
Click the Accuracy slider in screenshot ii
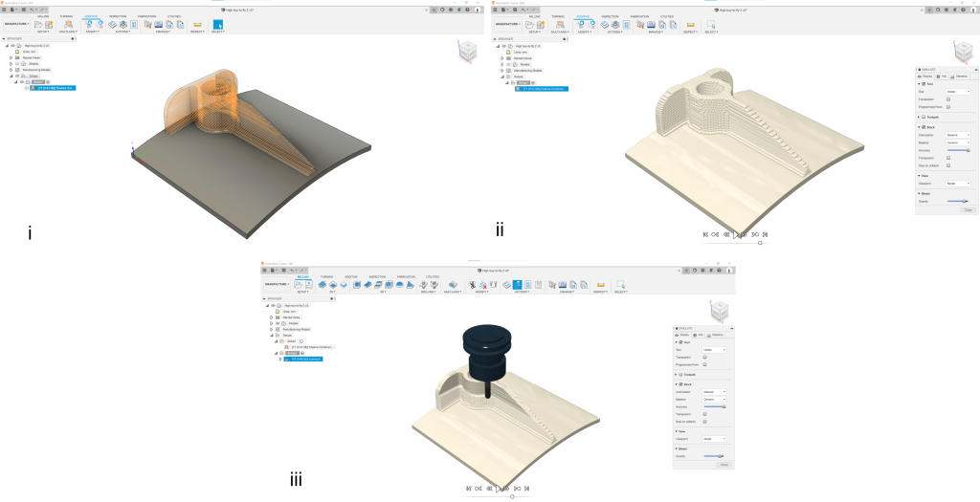[959, 150]
